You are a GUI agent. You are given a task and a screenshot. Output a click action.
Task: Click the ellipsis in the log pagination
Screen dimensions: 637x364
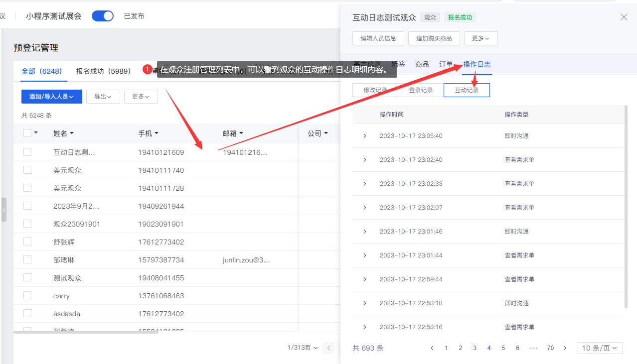click(533, 348)
